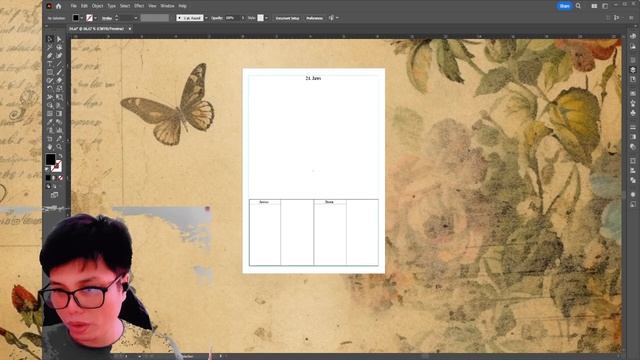Select the Paintbrush tool
The image size is (640, 360).
click(59, 72)
